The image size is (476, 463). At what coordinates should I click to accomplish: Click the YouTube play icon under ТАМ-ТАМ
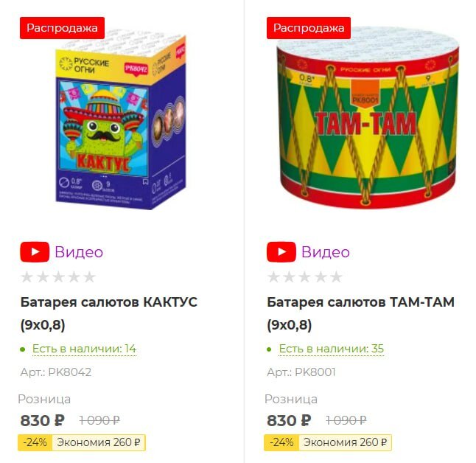coord(281,252)
